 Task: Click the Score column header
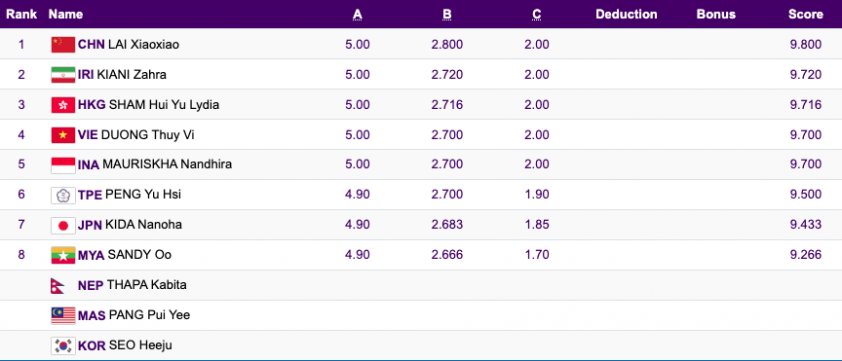tap(805, 15)
